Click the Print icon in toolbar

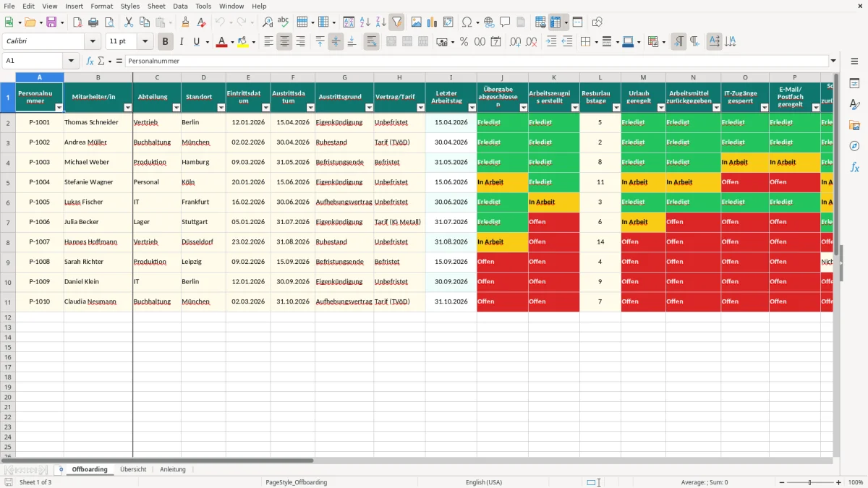pos(93,22)
